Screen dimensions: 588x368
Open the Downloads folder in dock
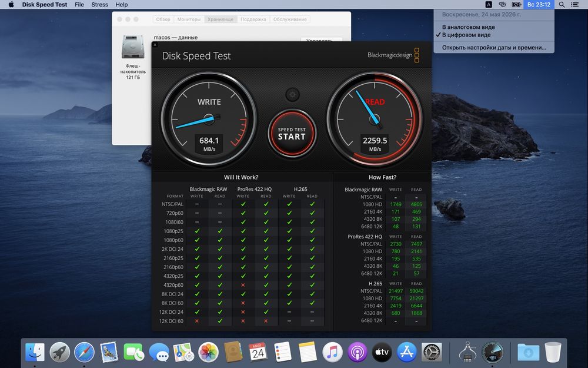click(528, 352)
